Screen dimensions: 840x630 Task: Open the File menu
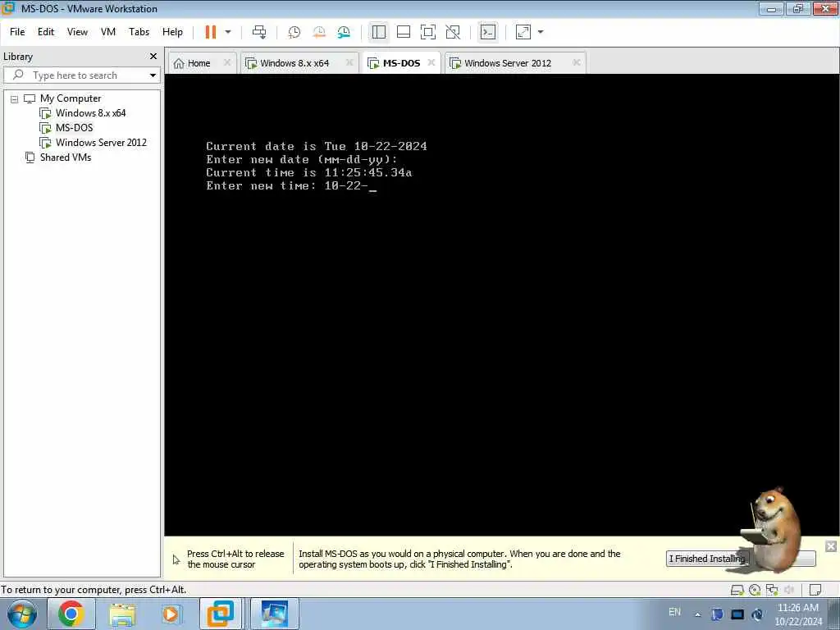[x=17, y=32]
